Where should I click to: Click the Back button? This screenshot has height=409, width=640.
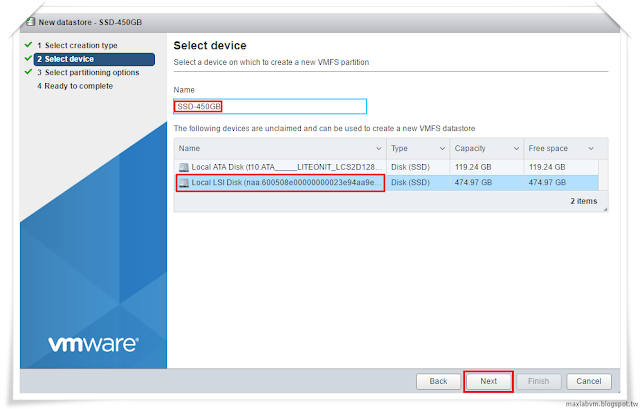coord(438,381)
